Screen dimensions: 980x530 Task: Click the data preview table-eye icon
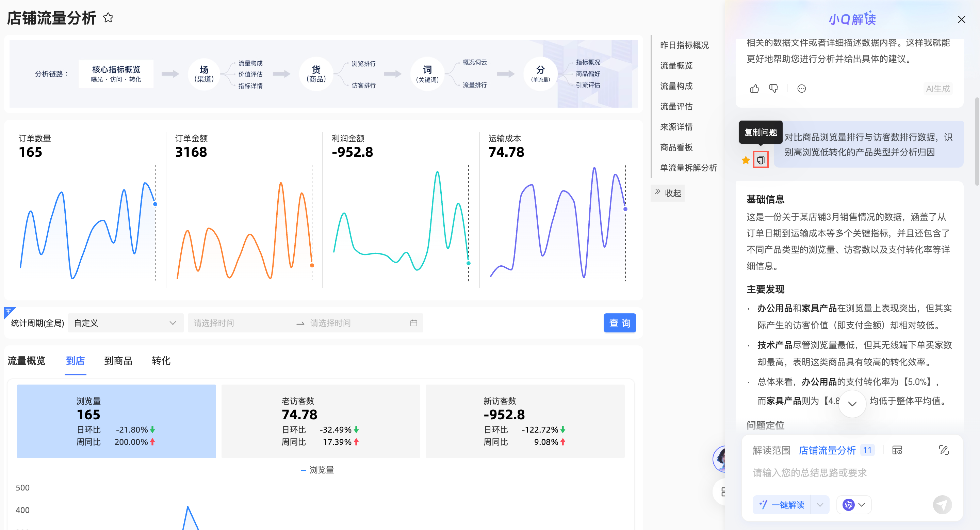point(897,450)
